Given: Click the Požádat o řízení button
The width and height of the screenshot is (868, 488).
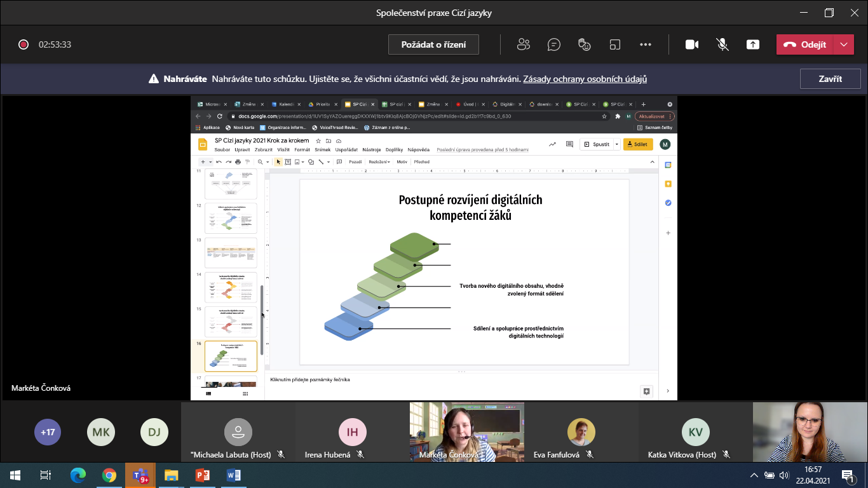Looking at the screenshot, I should click(433, 44).
